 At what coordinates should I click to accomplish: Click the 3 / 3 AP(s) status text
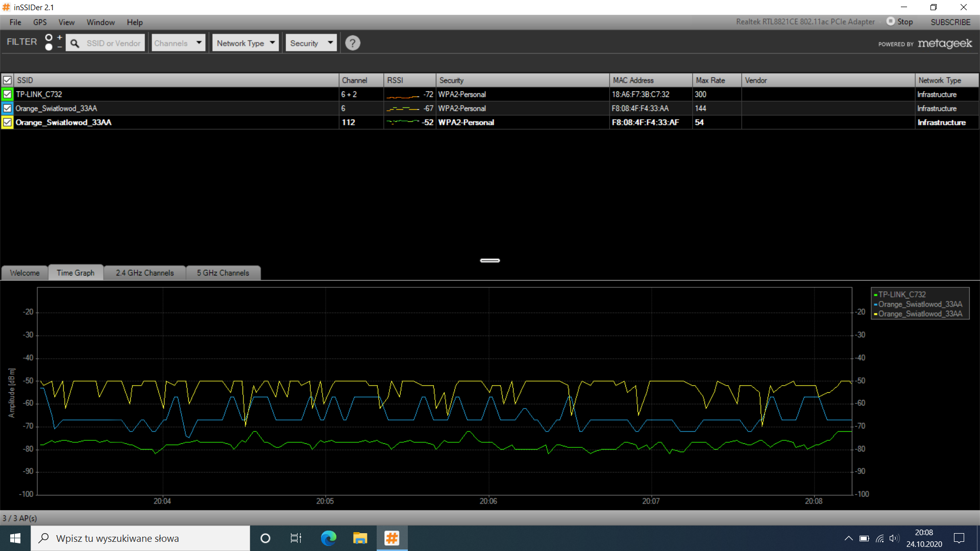point(19,518)
